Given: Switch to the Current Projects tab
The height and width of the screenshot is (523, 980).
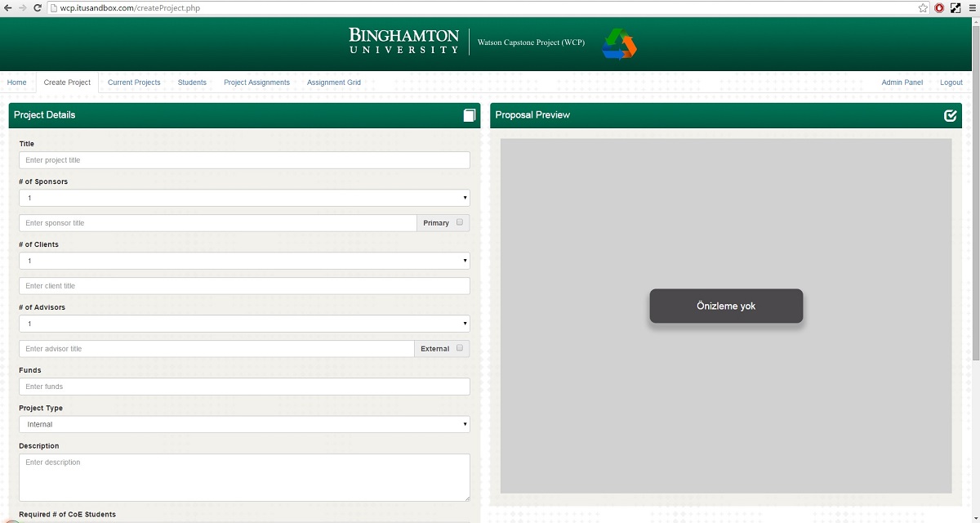Looking at the screenshot, I should coord(134,83).
